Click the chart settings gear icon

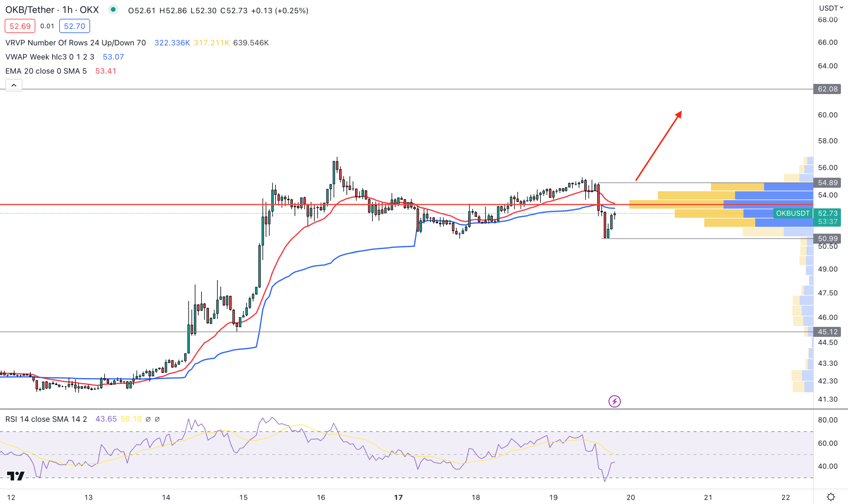(x=831, y=497)
